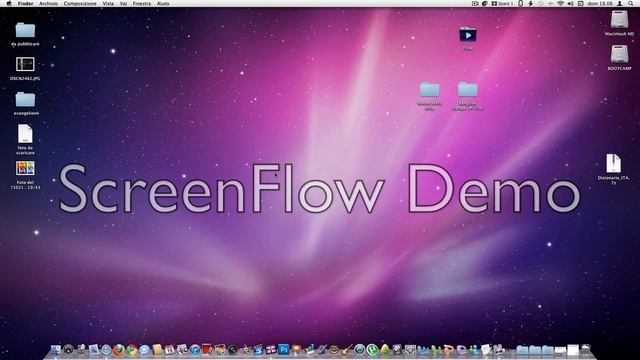Screen dimensions: 640x360
Task: Open Photoshop (Ps) from the Dock
Action: click(x=283, y=349)
